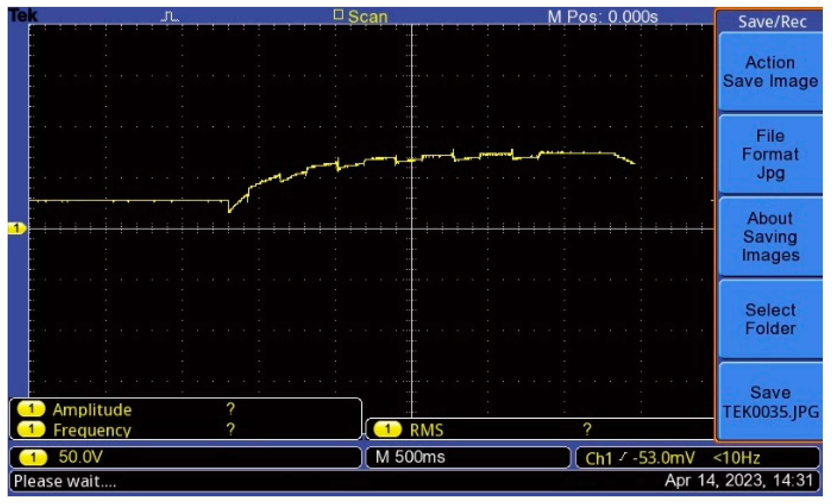Screen dimensions: 832x504
Task: Click the M 500ms timebase readout
Action: coord(410,457)
